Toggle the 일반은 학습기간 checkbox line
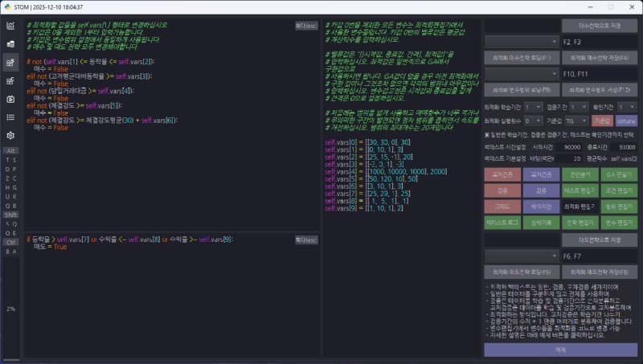 point(487,134)
